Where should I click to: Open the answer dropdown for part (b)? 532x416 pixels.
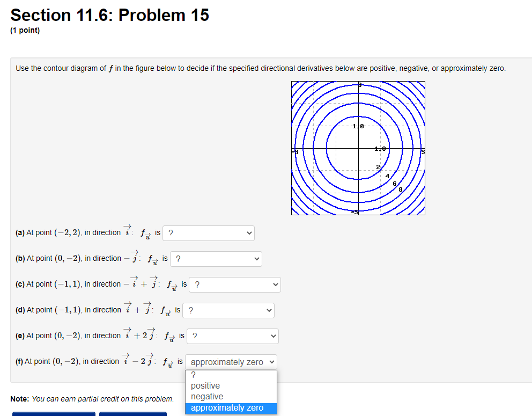(x=216, y=259)
